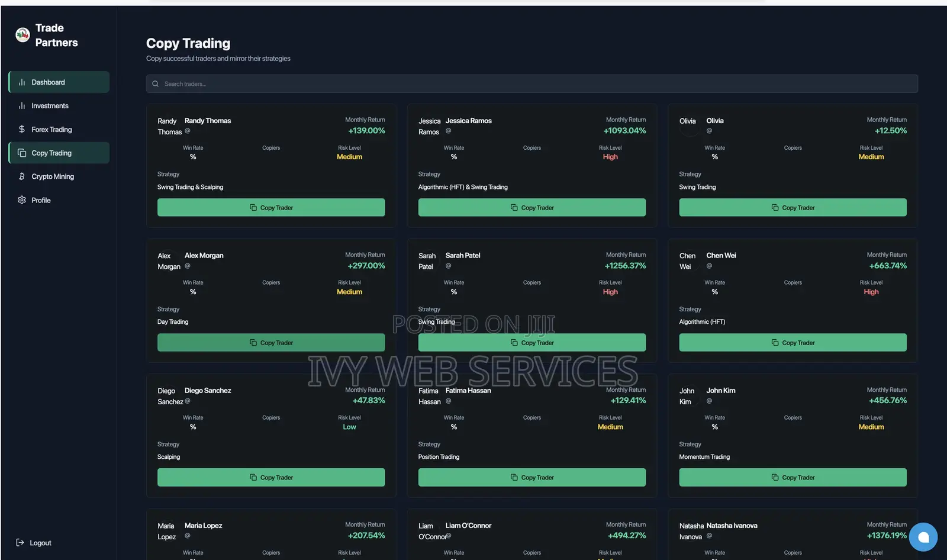Focus the Search traders field
The height and width of the screenshot is (560, 947).
(x=532, y=83)
